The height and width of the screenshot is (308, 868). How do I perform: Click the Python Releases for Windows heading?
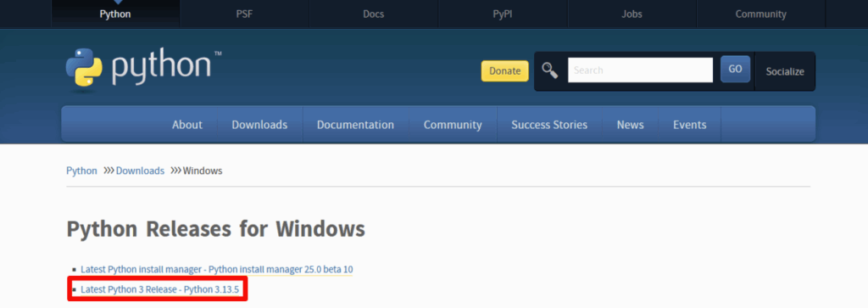[216, 229]
